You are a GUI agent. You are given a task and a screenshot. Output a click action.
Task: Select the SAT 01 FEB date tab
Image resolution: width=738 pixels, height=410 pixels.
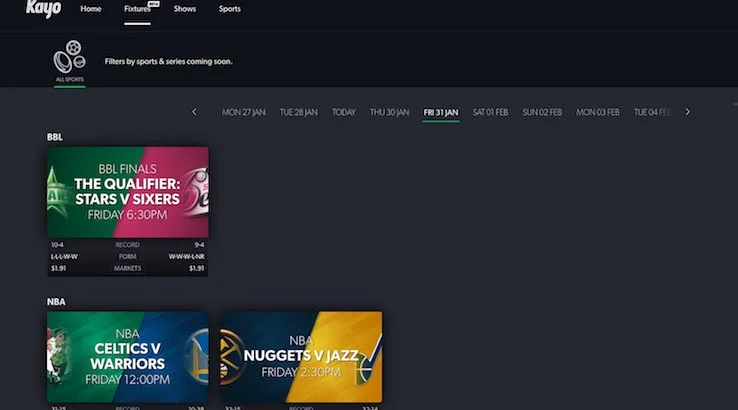pos(490,112)
